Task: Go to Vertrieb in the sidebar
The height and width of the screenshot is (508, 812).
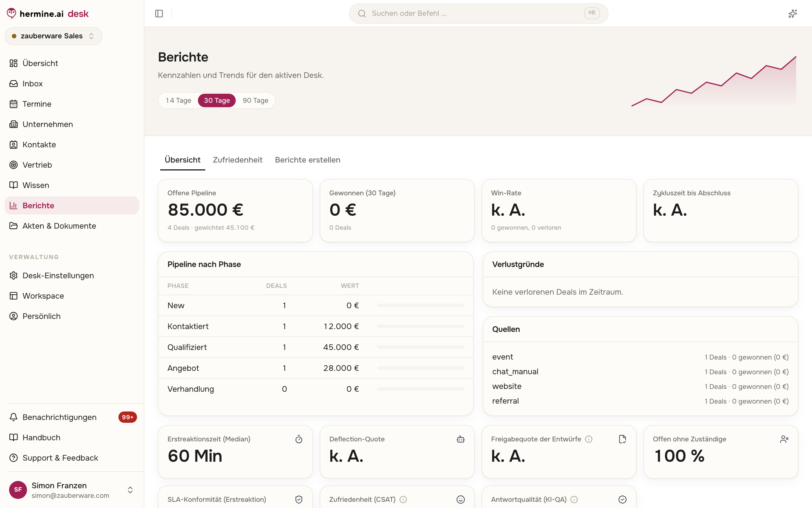Action: (x=72, y=165)
